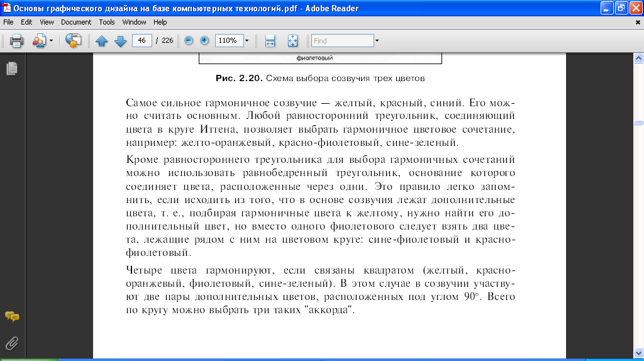Open the Edit menu
Image resolution: width=644 pixels, height=361 pixels.
[x=26, y=22]
